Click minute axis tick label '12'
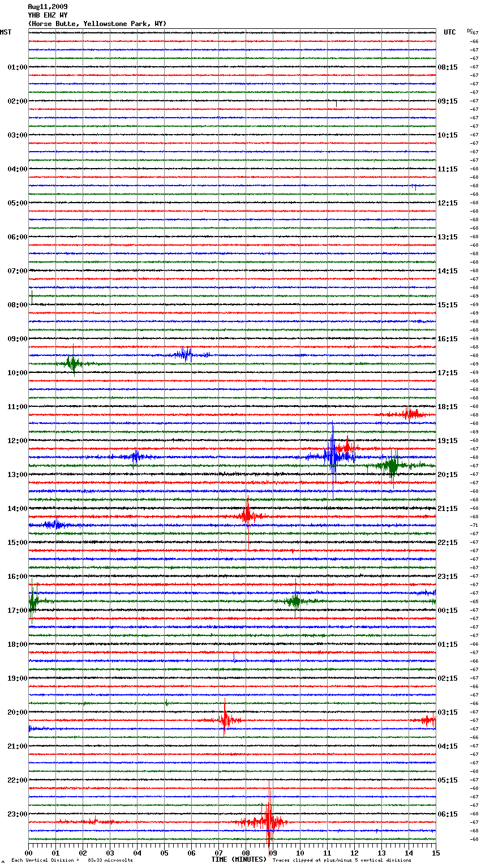This screenshot has width=481, height=868. click(354, 853)
